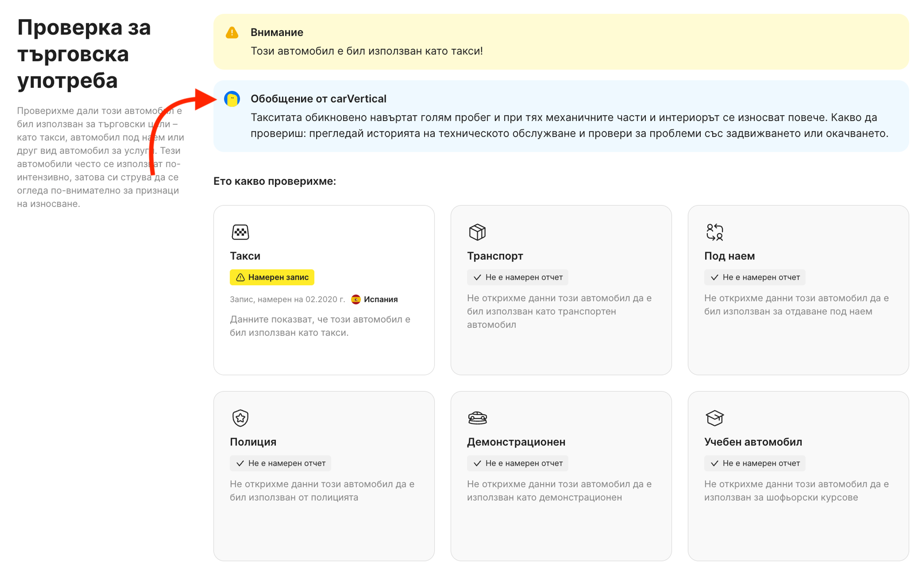The width and height of the screenshot is (924, 573).
Task: Click the Spain flag next to Испания
Action: coord(356,299)
